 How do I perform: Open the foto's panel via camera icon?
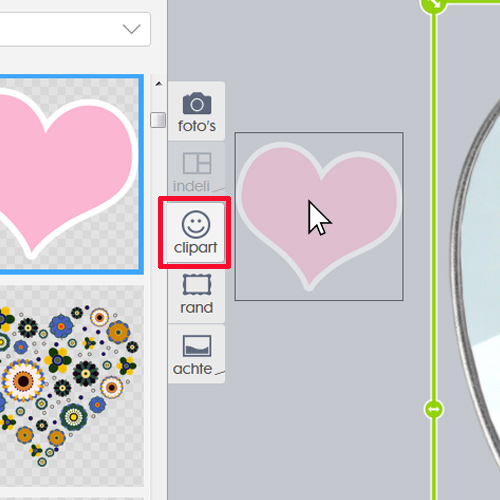pos(197,103)
